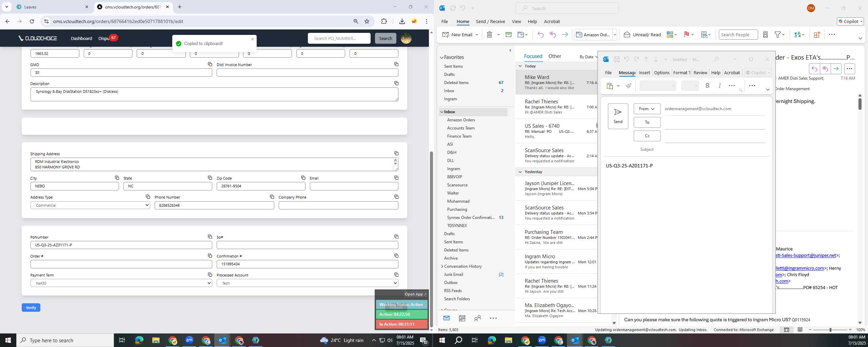Click Reply All in Outlook ribbon
This screenshot has width=868, height=347.
point(553,35)
